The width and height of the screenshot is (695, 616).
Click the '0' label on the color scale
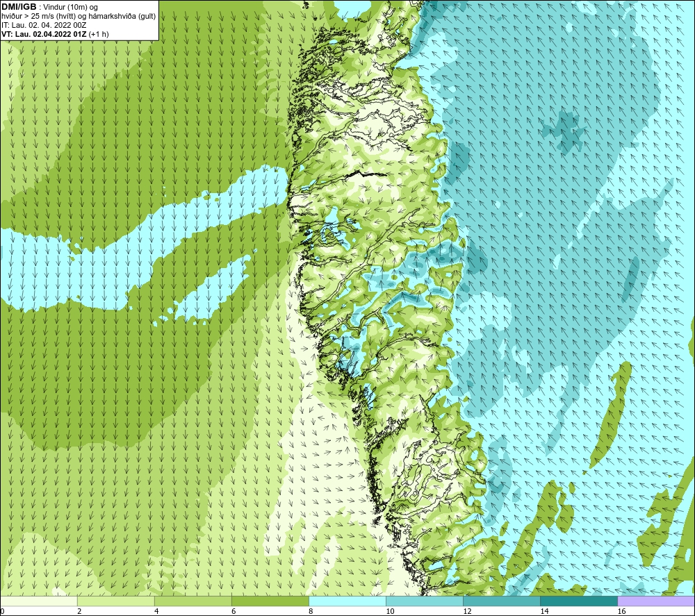coord(2,612)
